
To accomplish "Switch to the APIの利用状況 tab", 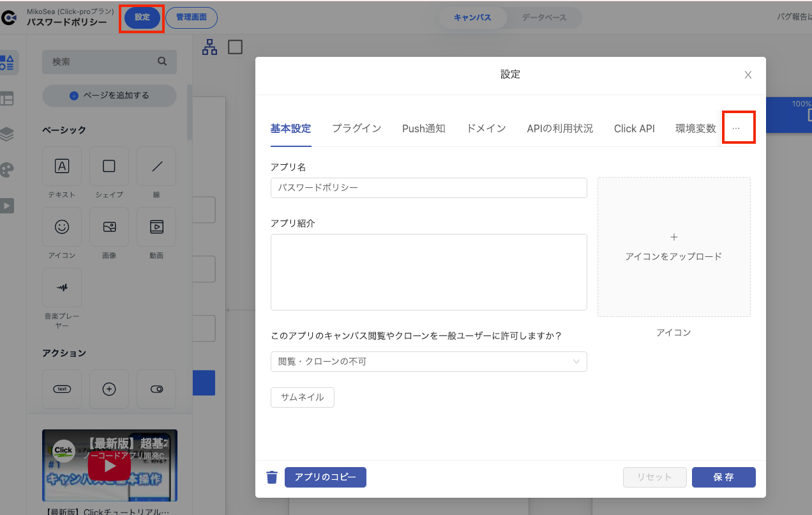I will point(560,128).
